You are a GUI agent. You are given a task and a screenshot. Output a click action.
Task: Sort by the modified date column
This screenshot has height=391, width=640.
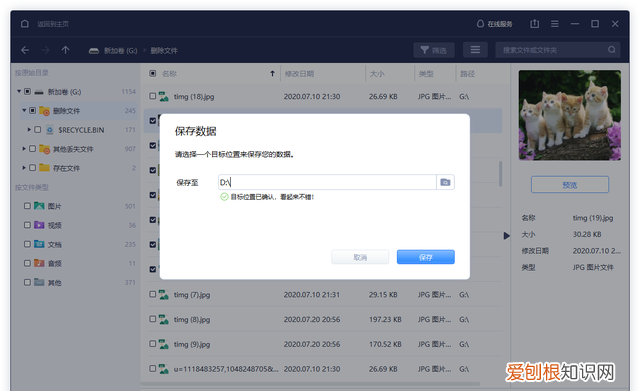(x=299, y=74)
